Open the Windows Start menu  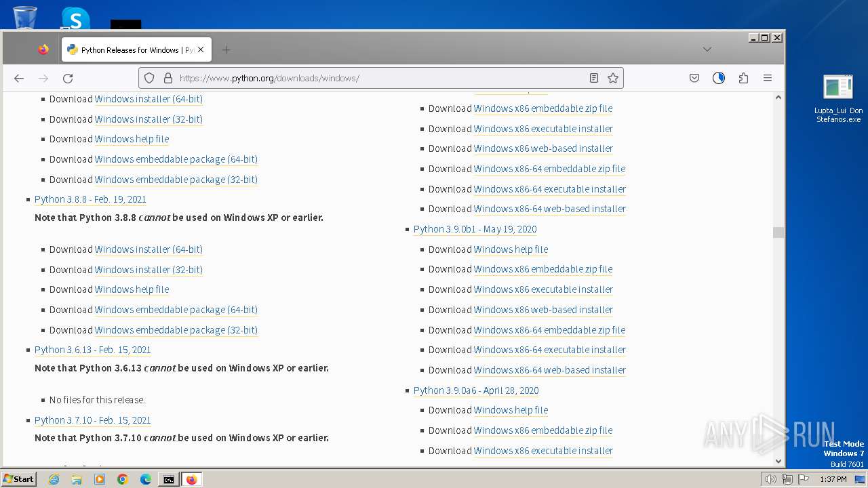18,479
